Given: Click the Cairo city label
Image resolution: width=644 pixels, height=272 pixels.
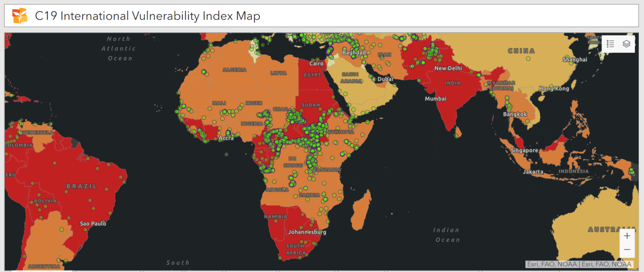Looking at the screenshot, I should point(316,63).
